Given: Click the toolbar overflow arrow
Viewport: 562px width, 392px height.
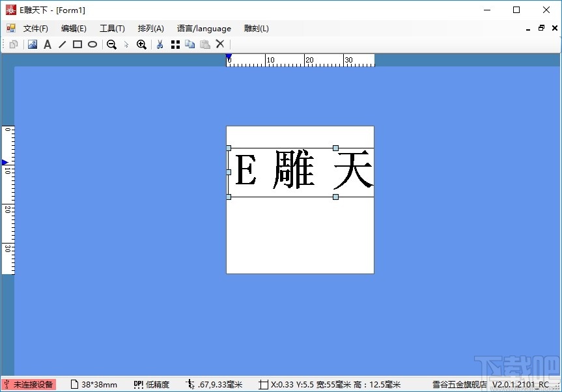Looking at the screenshot, I should pyautogui.click(x=126, y=44).
